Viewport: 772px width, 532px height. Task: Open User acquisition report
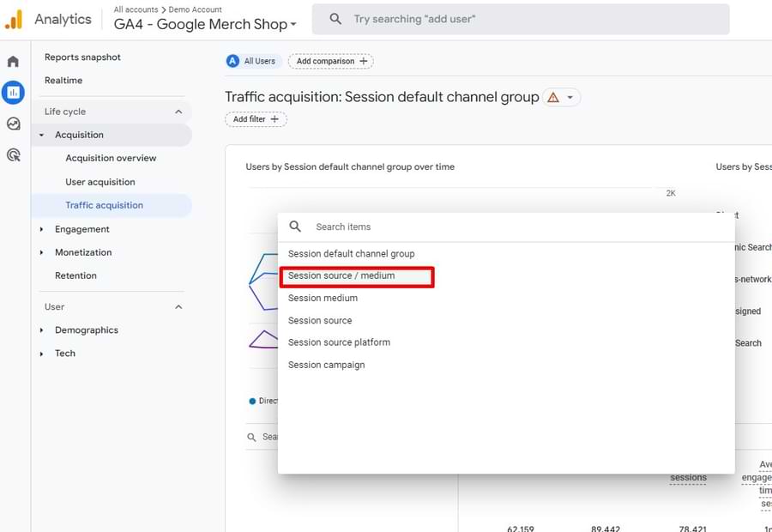point(100,182)
